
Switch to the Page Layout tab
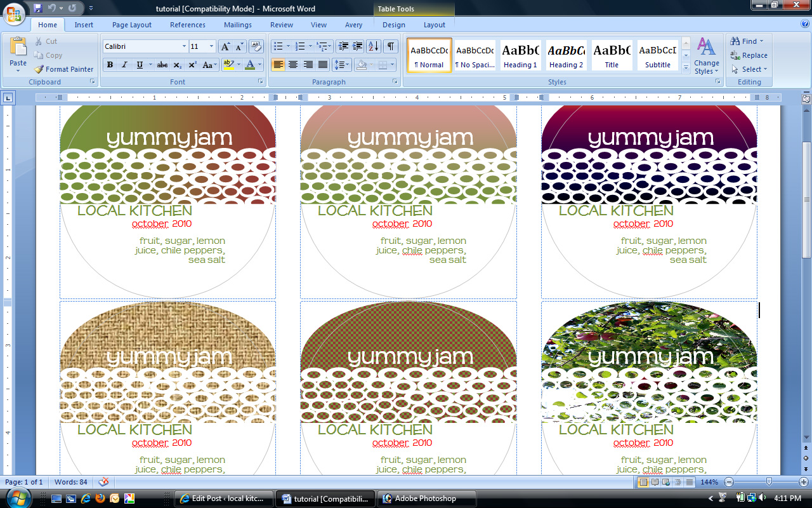[x=132, y=25]
